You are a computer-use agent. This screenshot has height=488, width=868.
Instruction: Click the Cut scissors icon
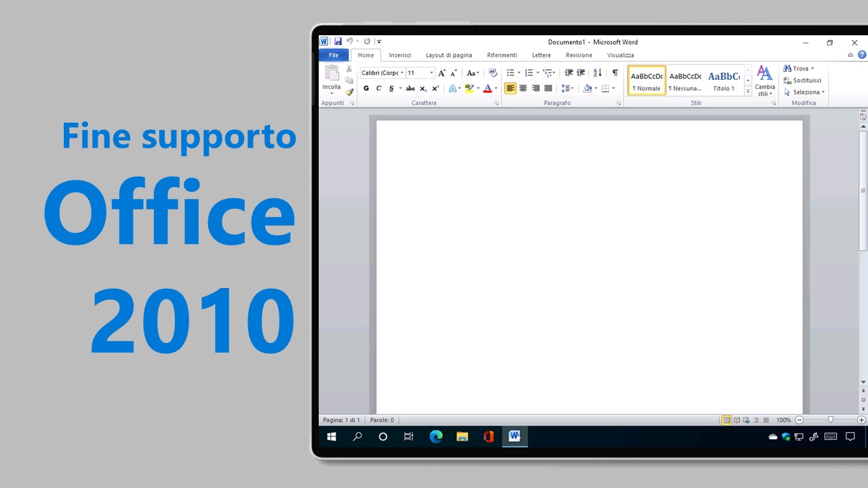click(349, 69)
